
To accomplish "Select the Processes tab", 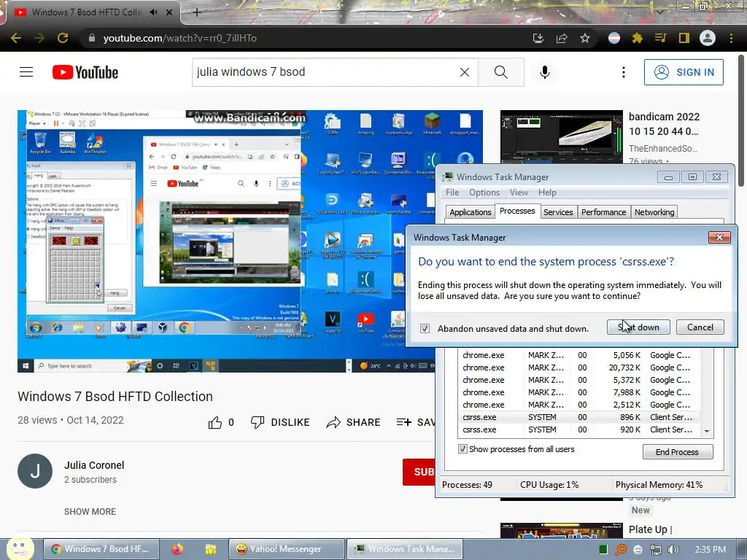I will (517, 211).
